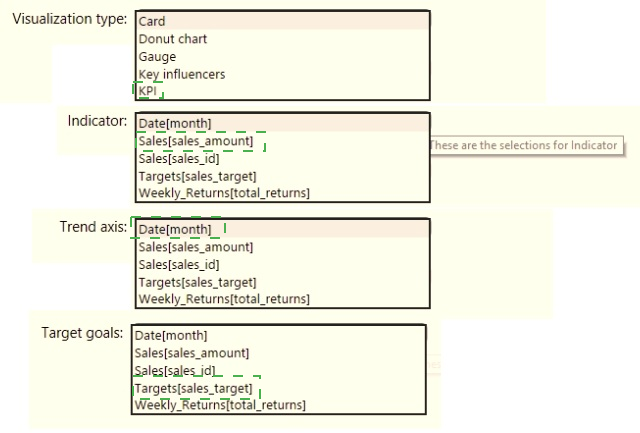The height and width of the screenshot is (433, 640).
Task: Choose Sales[sales_amount] under Target goals
Action: (192, 353)
